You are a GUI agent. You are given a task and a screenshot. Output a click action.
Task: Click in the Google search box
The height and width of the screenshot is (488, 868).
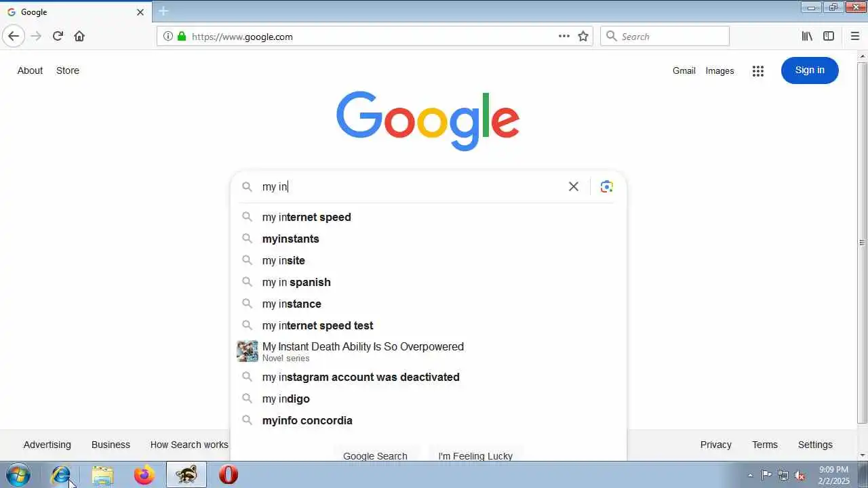tap(410, 186)
